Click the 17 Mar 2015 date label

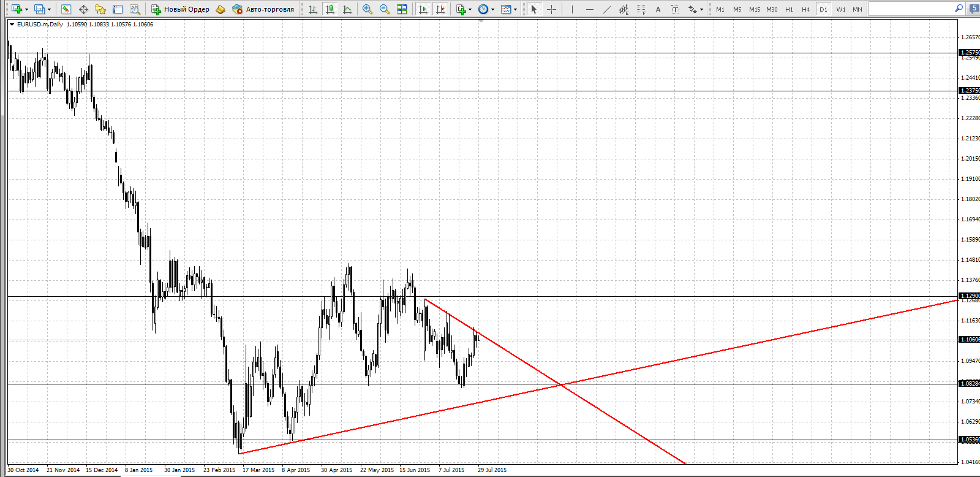click(258, 470)
